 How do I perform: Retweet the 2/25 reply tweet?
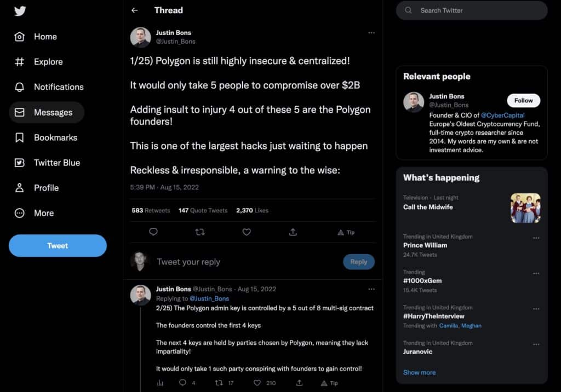click(219, 383)
